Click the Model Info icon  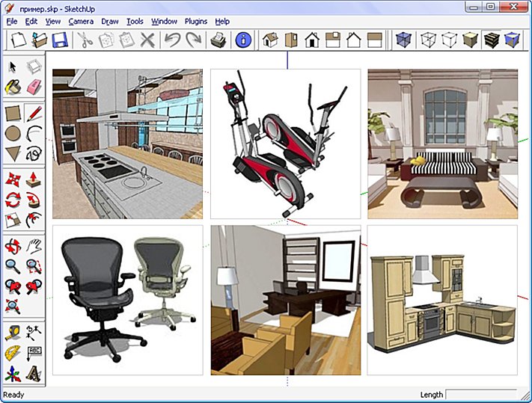point(242,40)
